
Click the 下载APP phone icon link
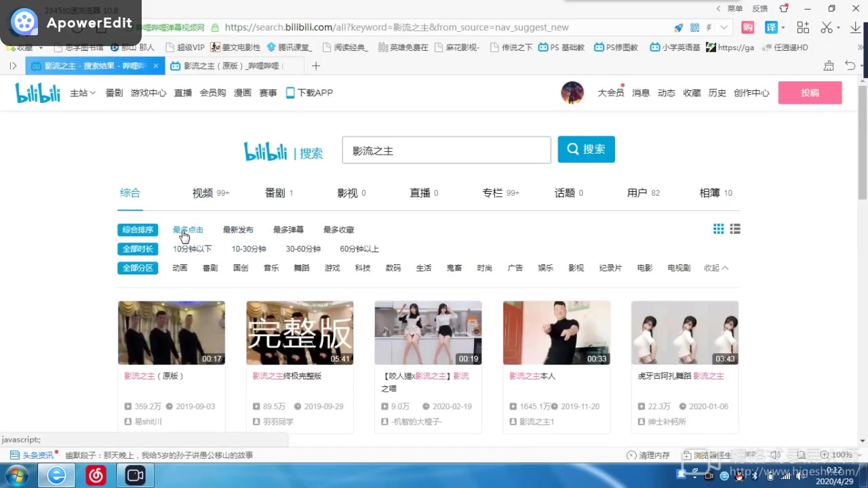(x=309, y=93)
